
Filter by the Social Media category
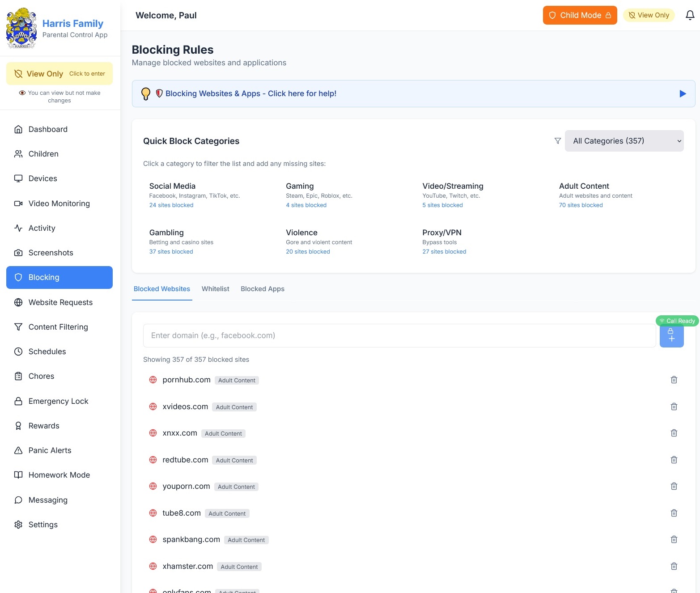point(172,186)
